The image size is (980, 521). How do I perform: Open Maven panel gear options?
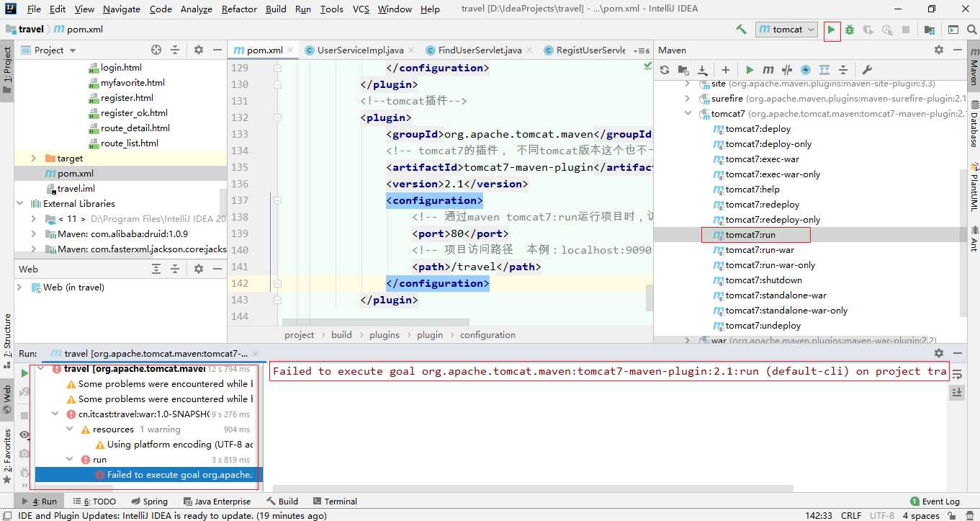pos(939,50)
